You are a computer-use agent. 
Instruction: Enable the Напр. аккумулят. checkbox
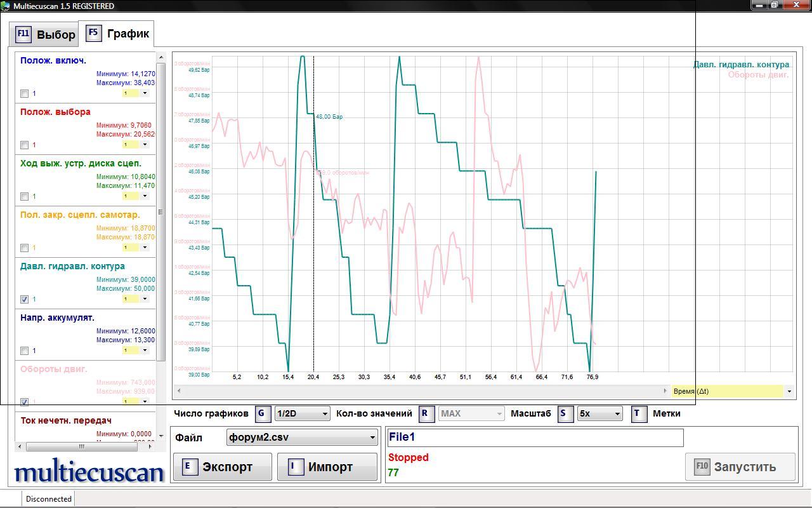[x=25, y=351]
